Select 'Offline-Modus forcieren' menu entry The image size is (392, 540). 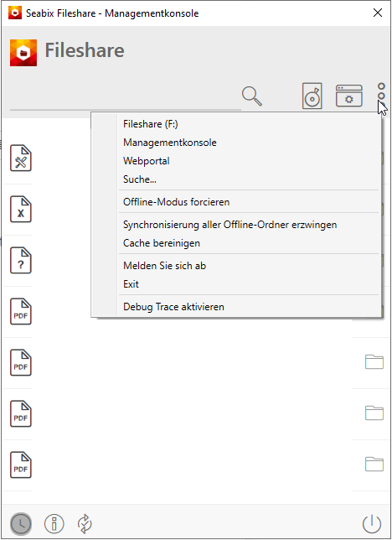249,202
